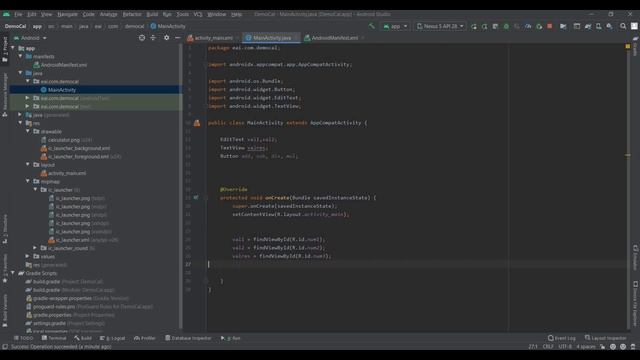Hide the Project panel with minus icon

pyautogui.click(x=178, y=38)
